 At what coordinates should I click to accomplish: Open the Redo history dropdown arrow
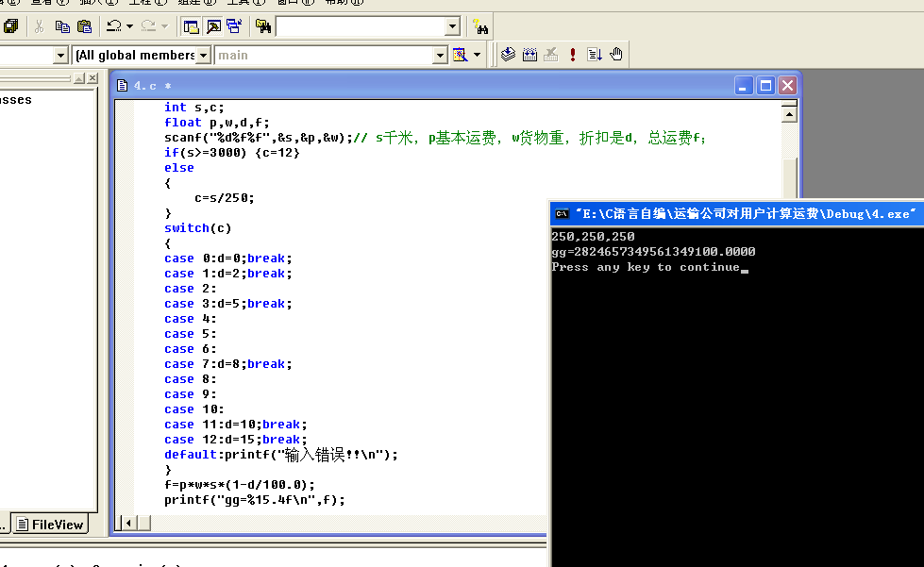164,26
